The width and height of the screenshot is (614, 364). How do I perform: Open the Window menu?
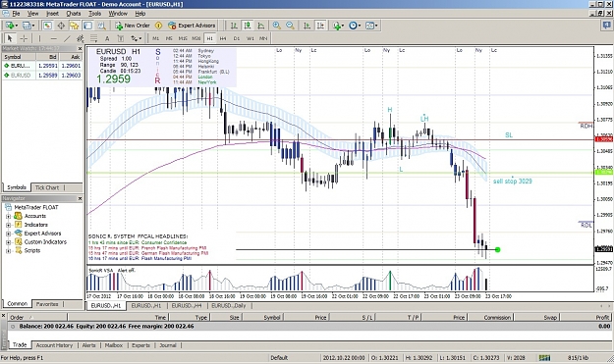click(118, 14)
